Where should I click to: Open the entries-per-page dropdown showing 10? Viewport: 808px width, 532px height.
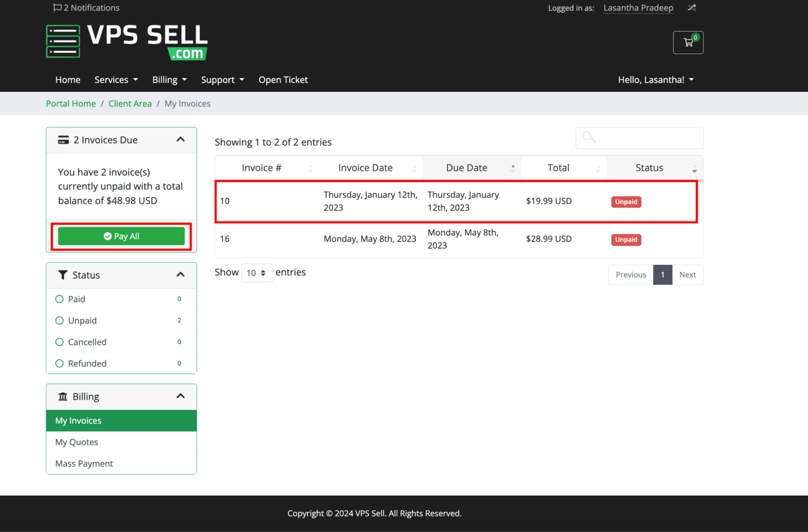257,273
